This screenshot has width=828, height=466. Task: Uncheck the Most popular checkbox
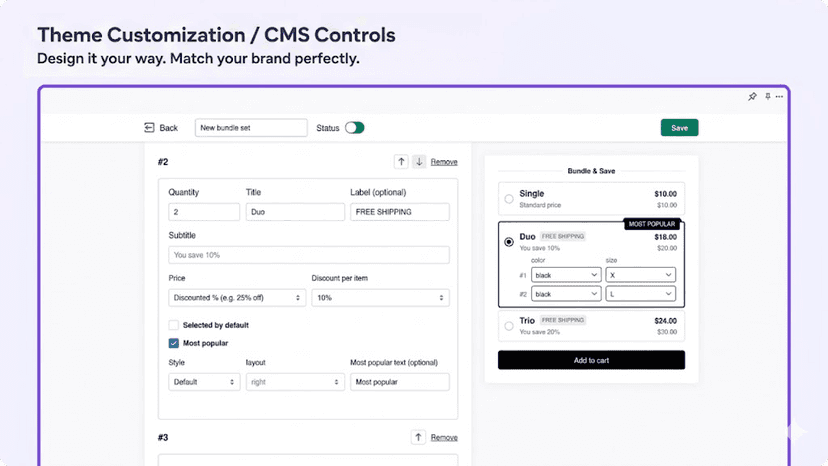coord(173,343)
